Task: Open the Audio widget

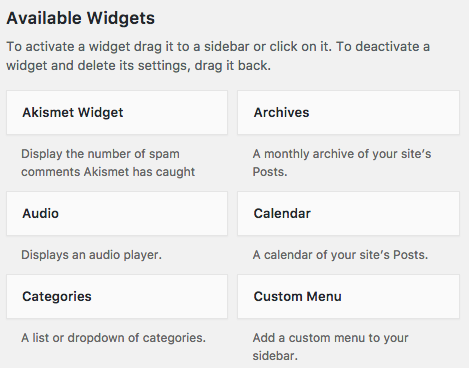Action: (x=117, y=214)
